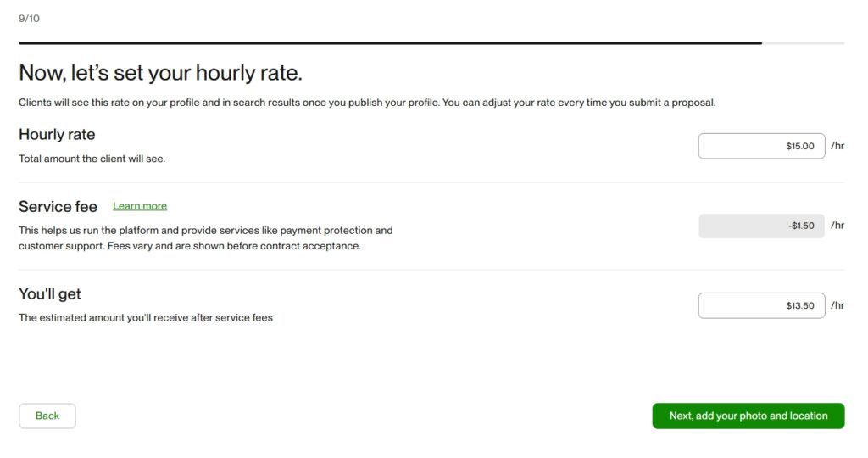Click the intro sentence about clients seeing rate

367,103
